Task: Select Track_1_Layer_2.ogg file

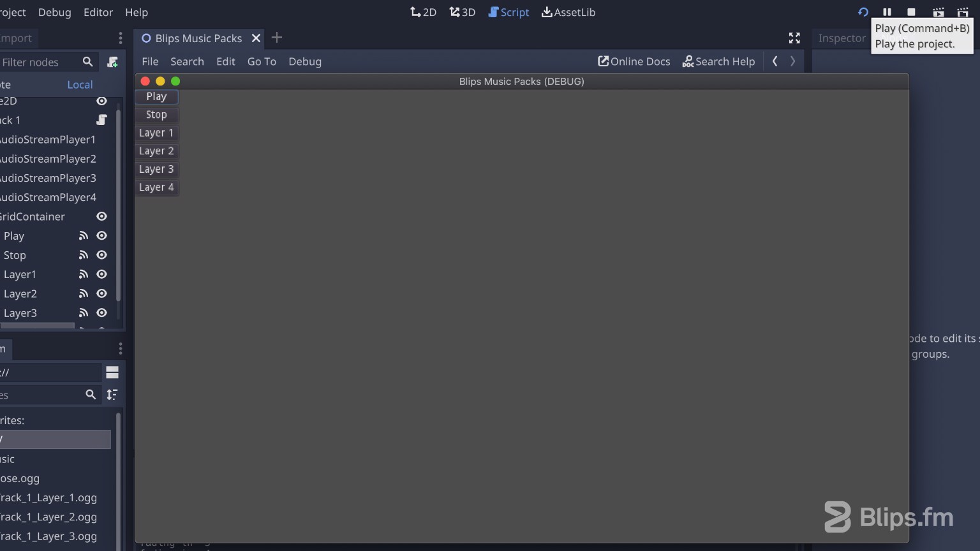Action: click(48, 517)
